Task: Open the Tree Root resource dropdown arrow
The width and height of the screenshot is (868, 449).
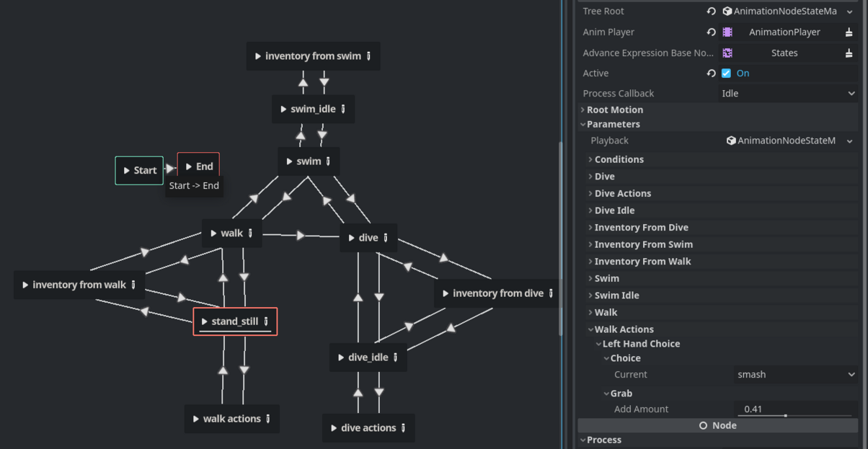Action: 849,12
